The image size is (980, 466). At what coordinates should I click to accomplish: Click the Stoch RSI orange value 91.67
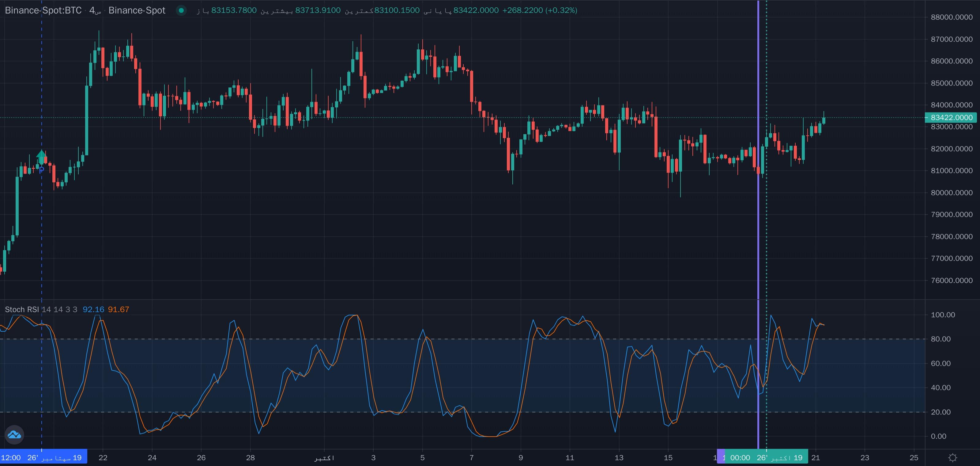(x=118, y=310)
